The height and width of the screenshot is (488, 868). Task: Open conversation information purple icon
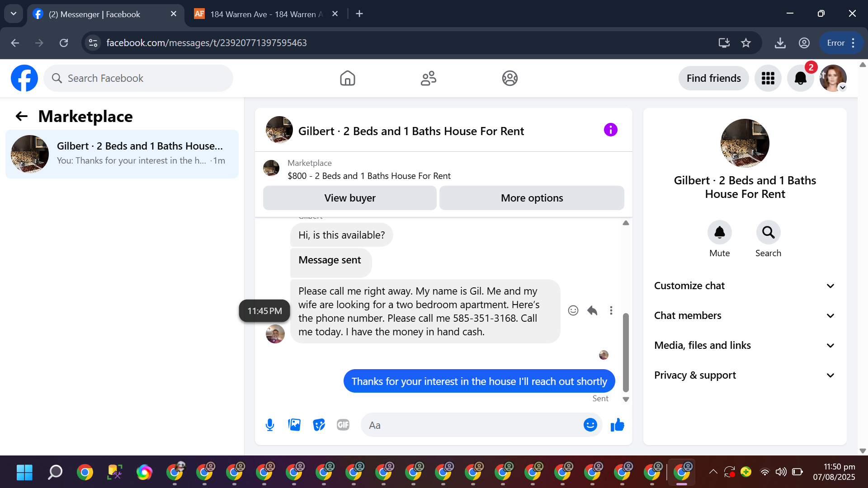[x=610, y=130]
